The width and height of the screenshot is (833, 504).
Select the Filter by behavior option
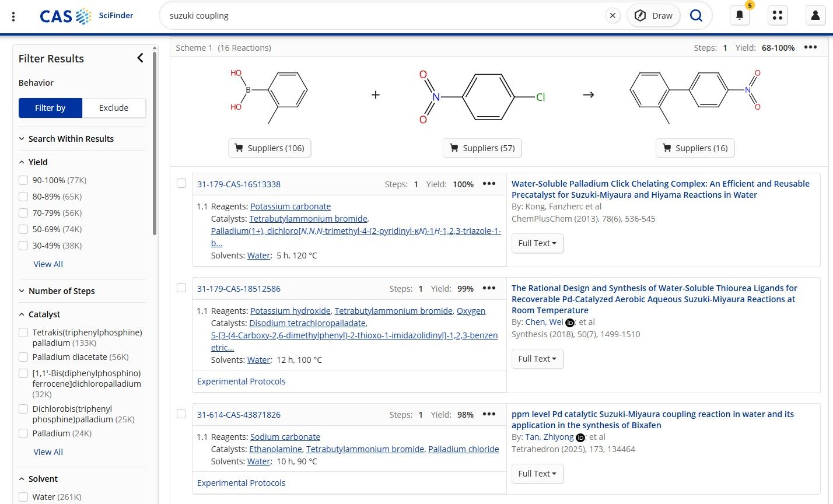pyautogui.click(x=50, y=108)
